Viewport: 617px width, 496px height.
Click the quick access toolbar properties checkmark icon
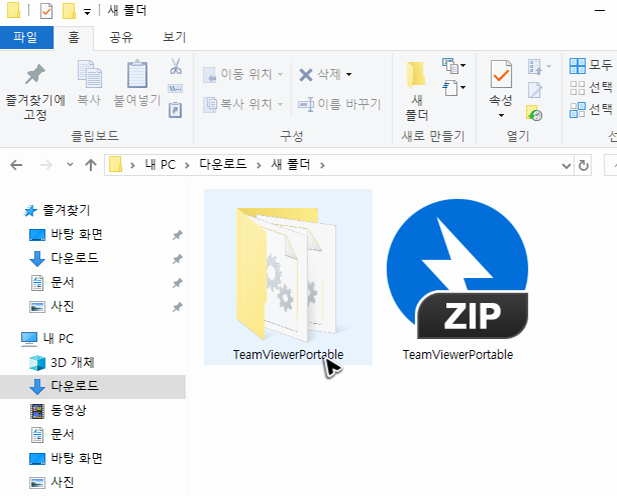coord(46,11)
